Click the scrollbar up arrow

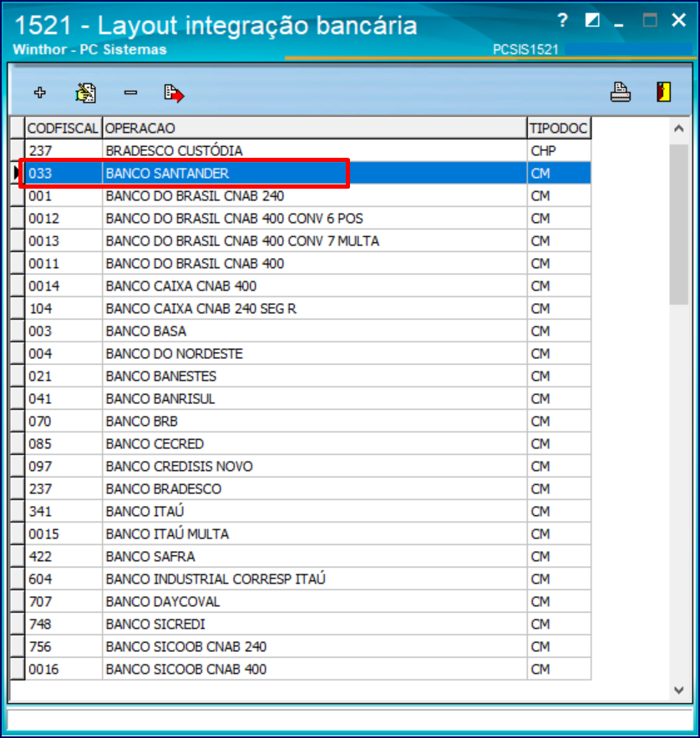pyautogui.click(x=678, y=129)
